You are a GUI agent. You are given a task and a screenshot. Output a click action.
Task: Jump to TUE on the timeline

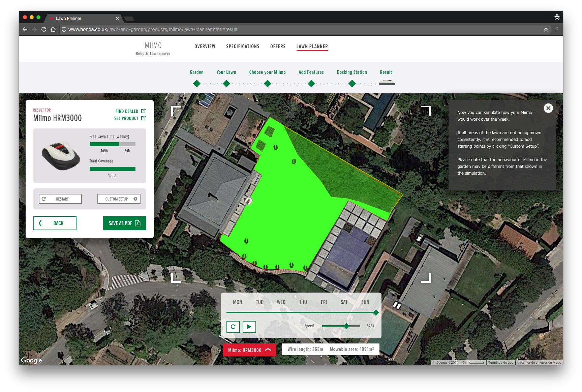(259, 302)
